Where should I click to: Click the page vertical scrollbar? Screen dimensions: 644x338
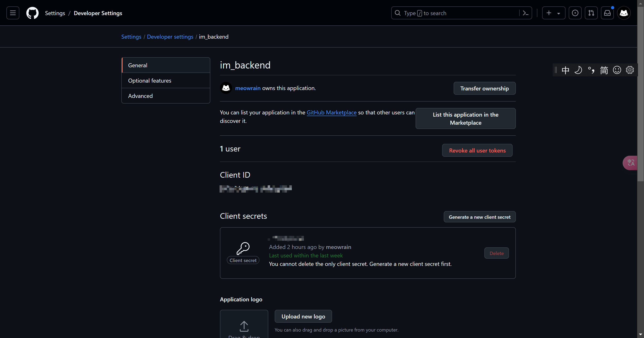(640, 100)
